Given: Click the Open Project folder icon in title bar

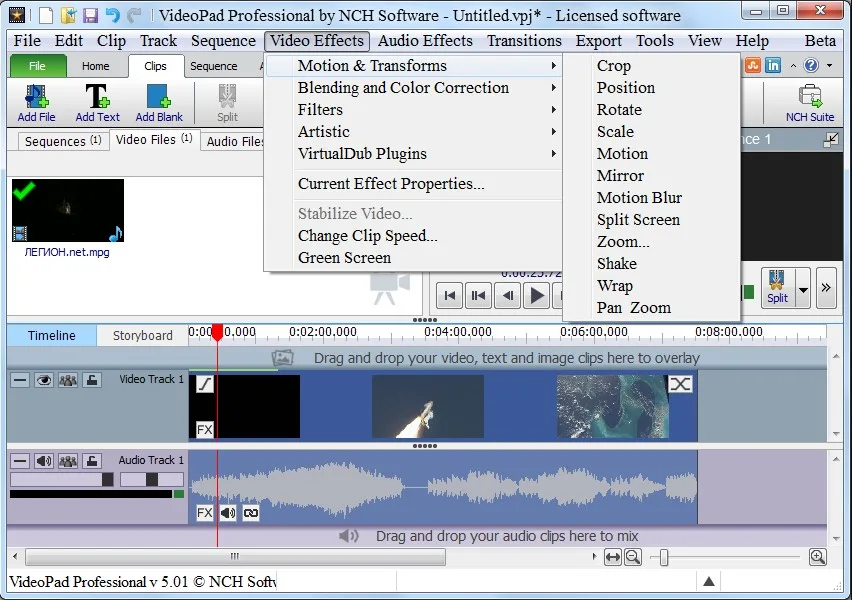Looking at the screenshot, I should (68, 15).
